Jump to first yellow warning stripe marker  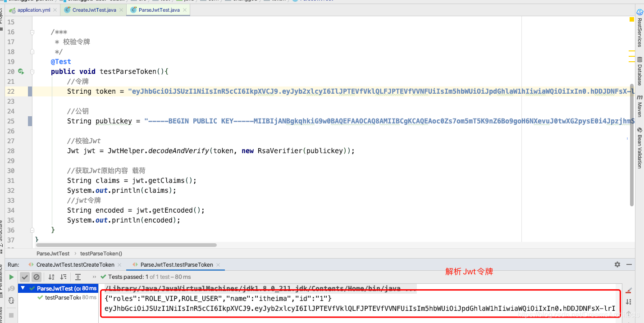click(632, 51)
